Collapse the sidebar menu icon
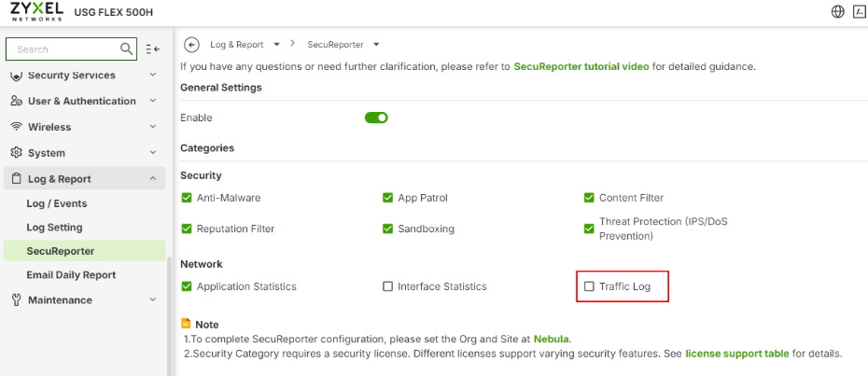The image size is (868, 376). (x=154, y=49)
